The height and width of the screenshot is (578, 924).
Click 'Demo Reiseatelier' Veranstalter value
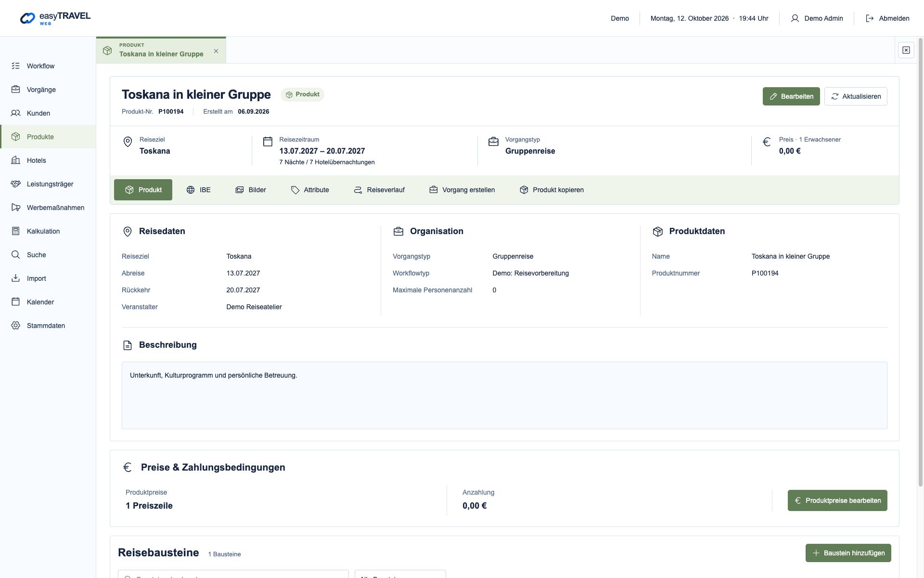coord(254,307)
